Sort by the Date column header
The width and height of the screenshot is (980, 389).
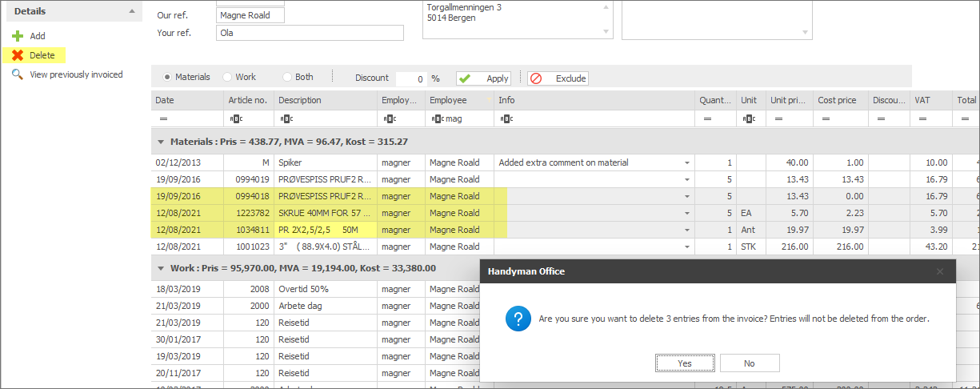tap(188, 100)
